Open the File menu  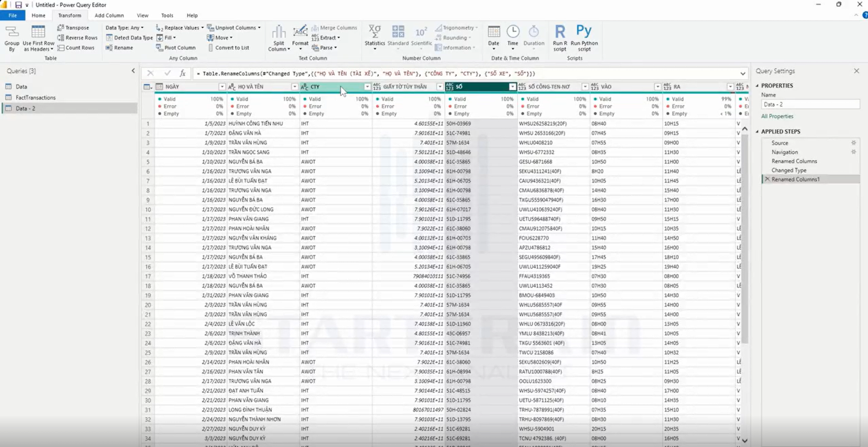tap(13, 16)
